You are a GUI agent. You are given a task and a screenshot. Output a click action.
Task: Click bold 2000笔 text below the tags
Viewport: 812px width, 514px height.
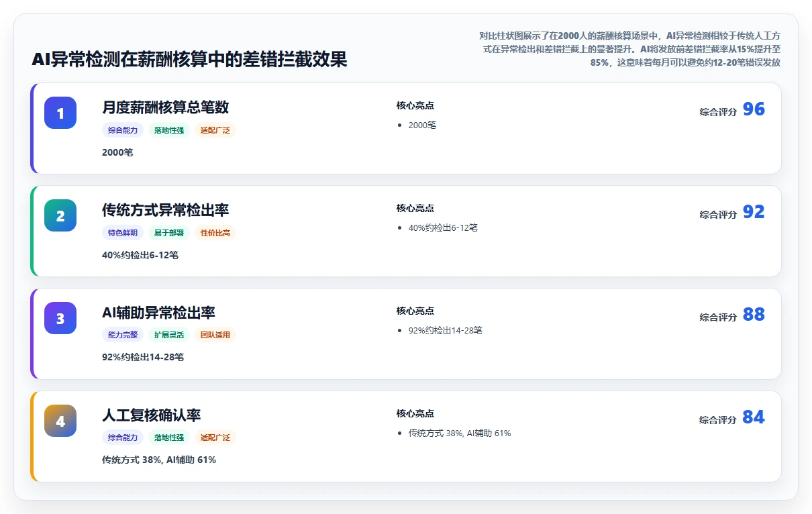117,152
